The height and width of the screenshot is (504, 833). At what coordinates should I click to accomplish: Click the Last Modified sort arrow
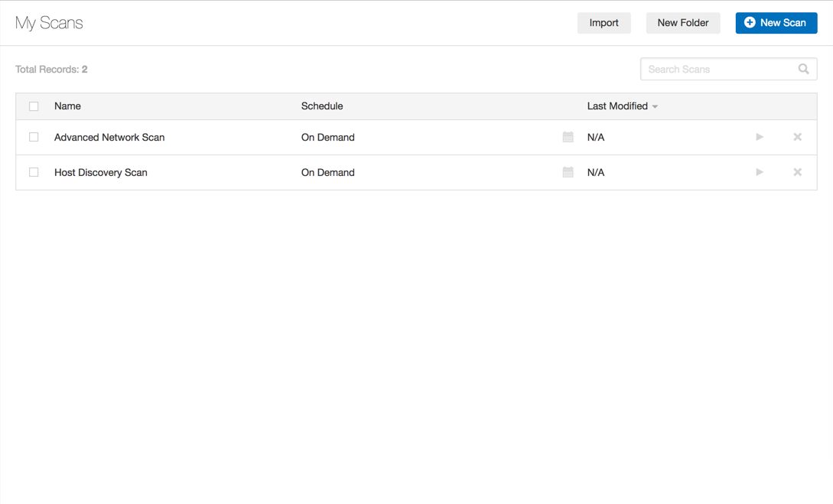click(655, 107)
